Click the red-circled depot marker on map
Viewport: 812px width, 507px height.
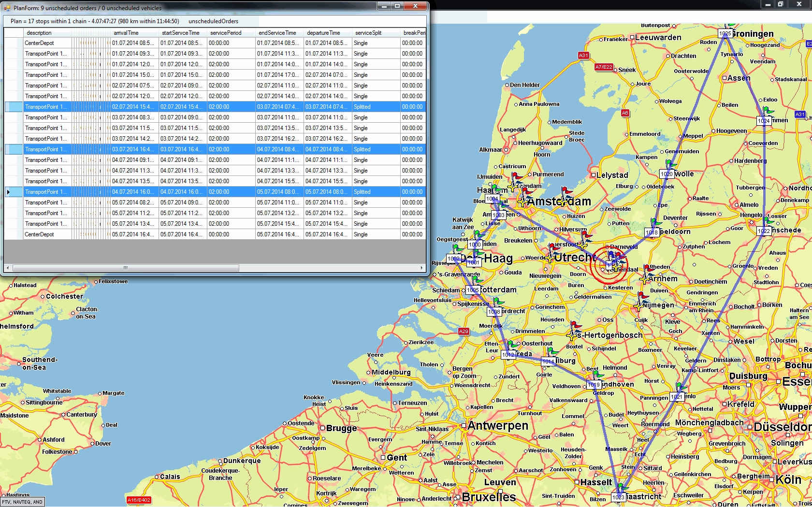click(x=609, y=265)
